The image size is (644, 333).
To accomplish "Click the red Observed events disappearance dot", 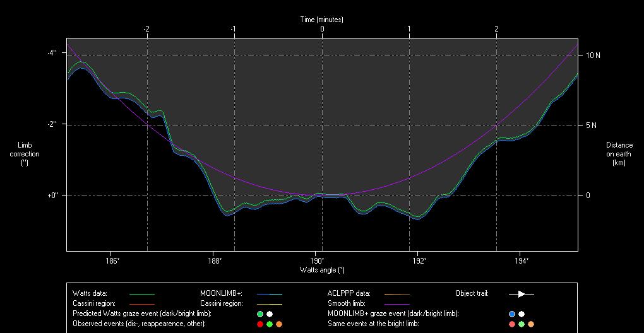I will pos(260,324).
